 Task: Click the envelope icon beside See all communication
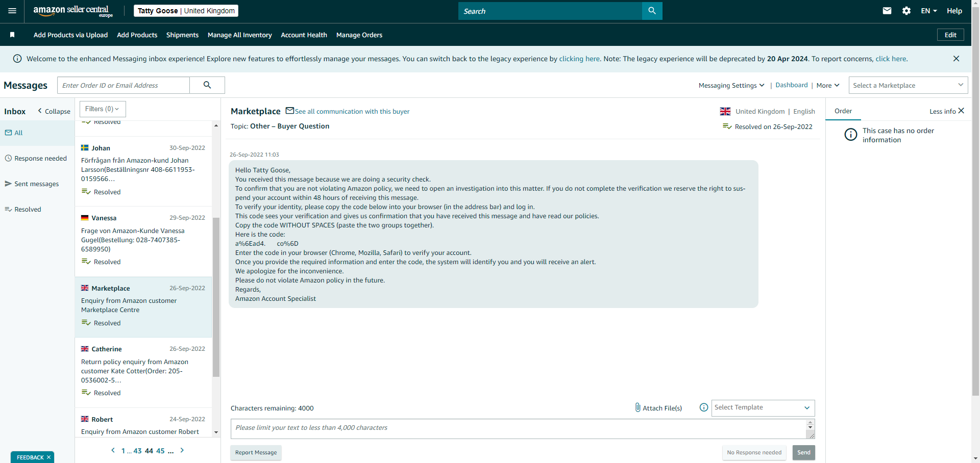click(x=290, y=111)
